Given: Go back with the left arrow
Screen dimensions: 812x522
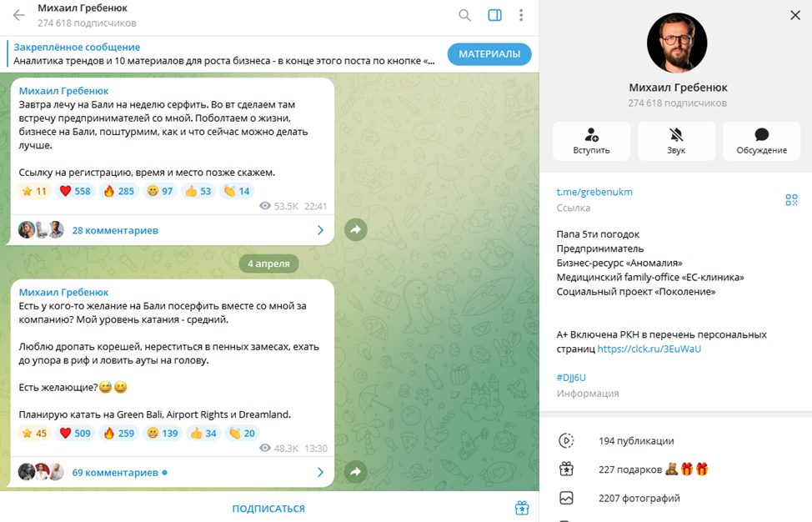Looking at the screenshot, I should coord(18,15).
